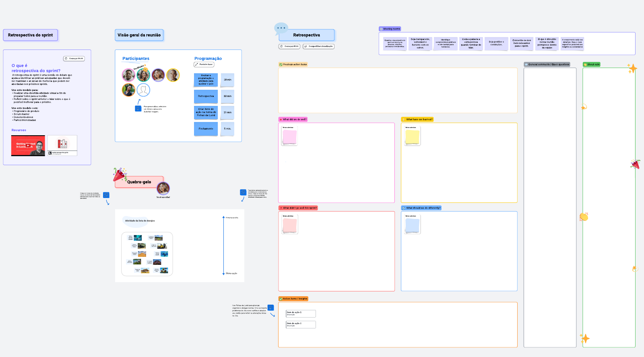
Task: Select the empty placeholder participant avatar
Action: click(x=143, y=90)
